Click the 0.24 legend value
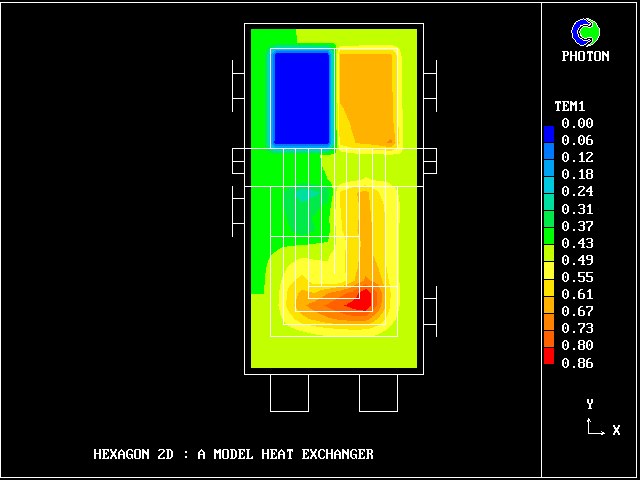 click(x=577, y=192)
